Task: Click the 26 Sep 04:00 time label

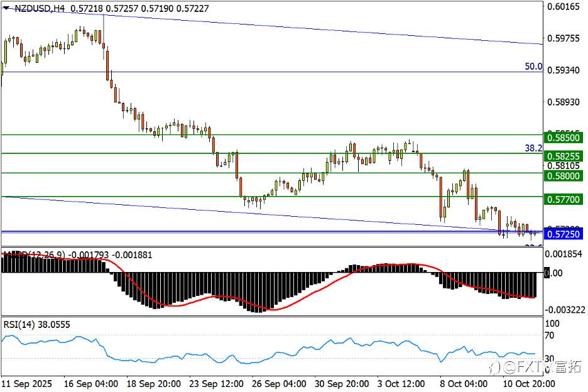Action: [x=279, y=384]
